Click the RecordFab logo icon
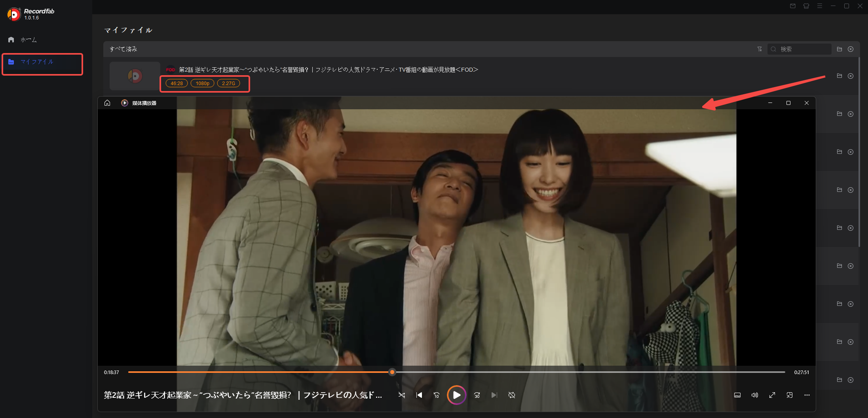This screenshot has width=868, height=418. click(14, 14)
